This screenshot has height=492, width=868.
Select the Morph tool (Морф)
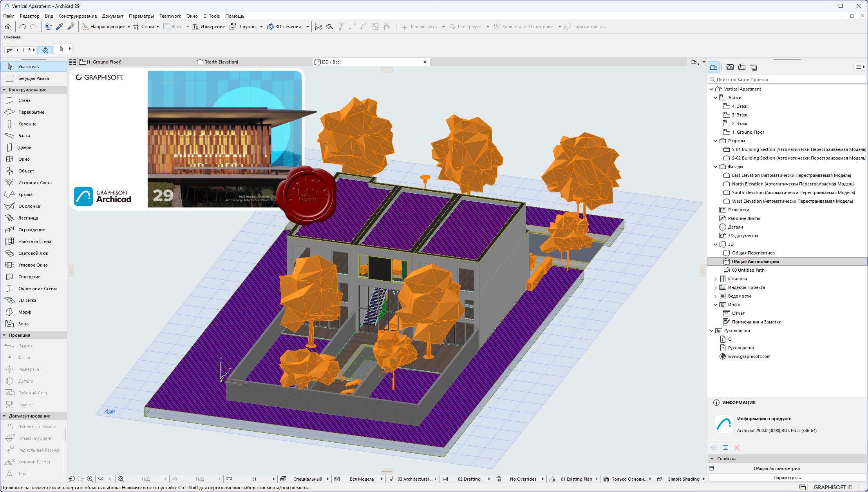click(x=24, y=312)
